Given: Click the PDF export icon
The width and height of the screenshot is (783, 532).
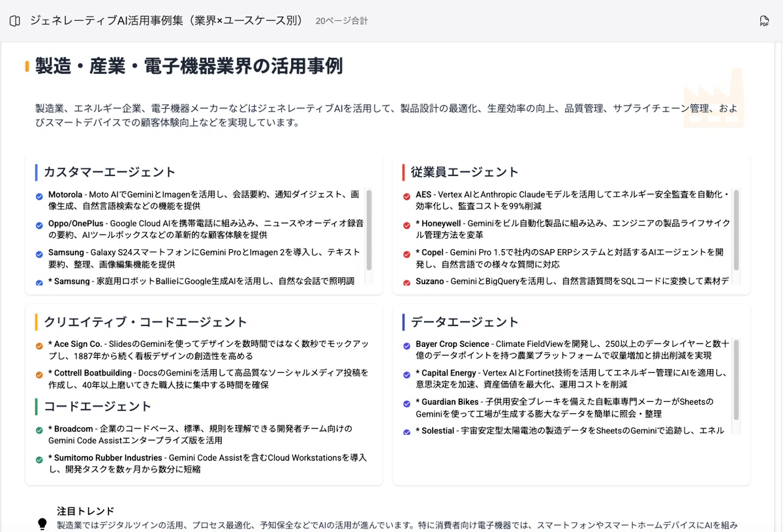Looking at the screenshot, I should click(x=764, y=22).
